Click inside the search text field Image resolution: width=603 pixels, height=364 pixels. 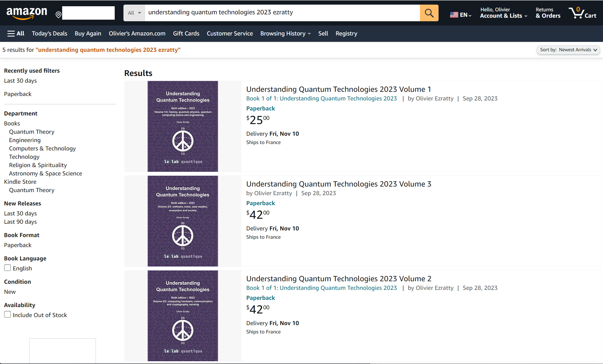[x=282, y=13]
